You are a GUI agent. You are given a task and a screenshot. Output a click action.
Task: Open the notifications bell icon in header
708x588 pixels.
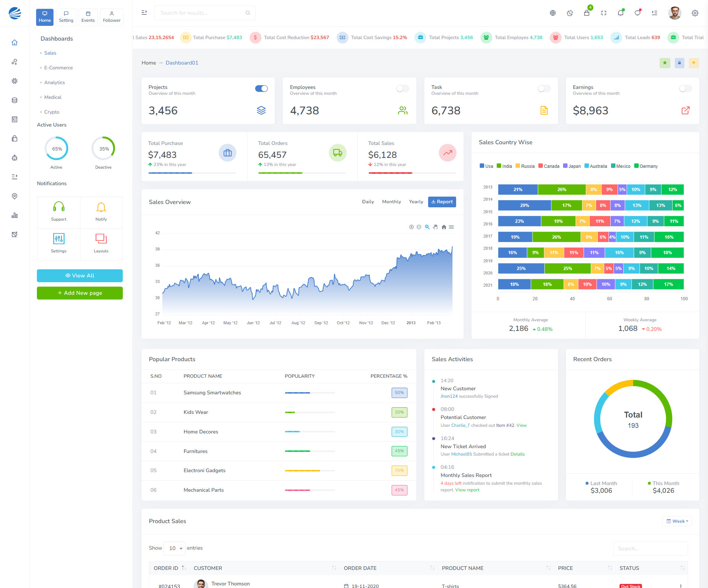[621, 13]
